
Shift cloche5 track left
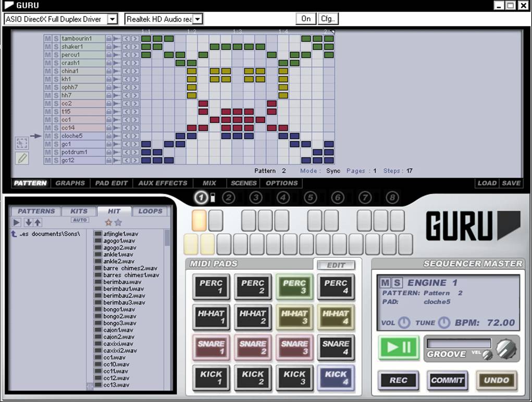(126, 136)
